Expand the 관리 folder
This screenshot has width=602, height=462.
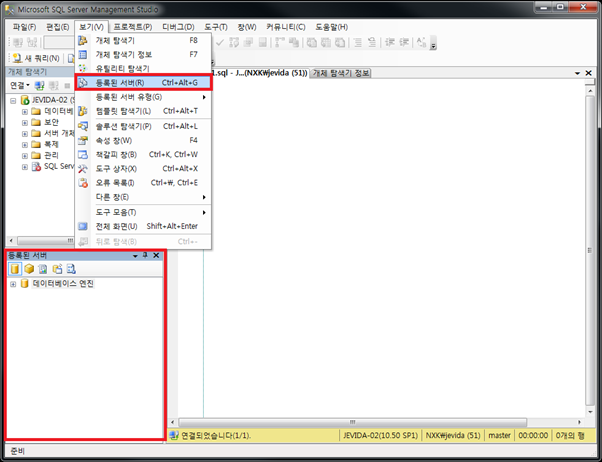point(25,156)
